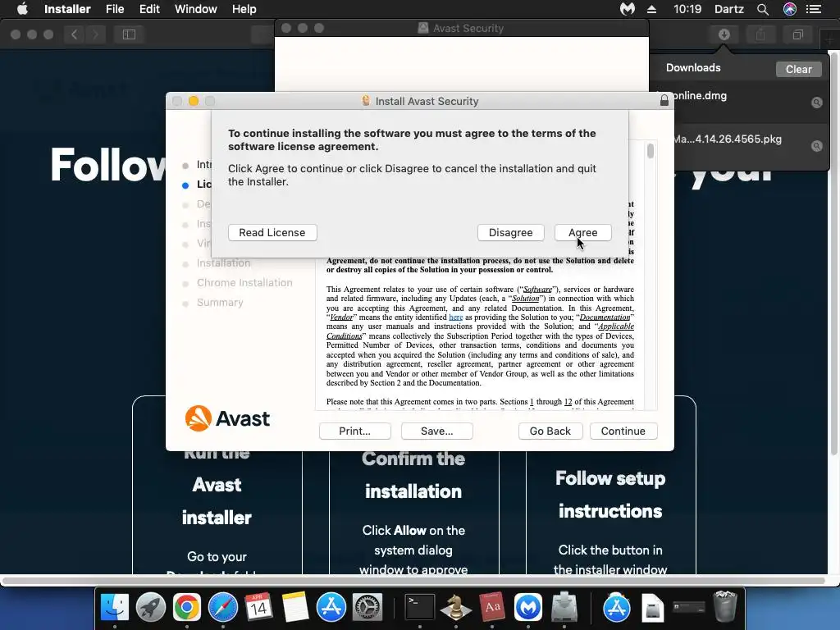Open the Installer application menu

point(67,9)
